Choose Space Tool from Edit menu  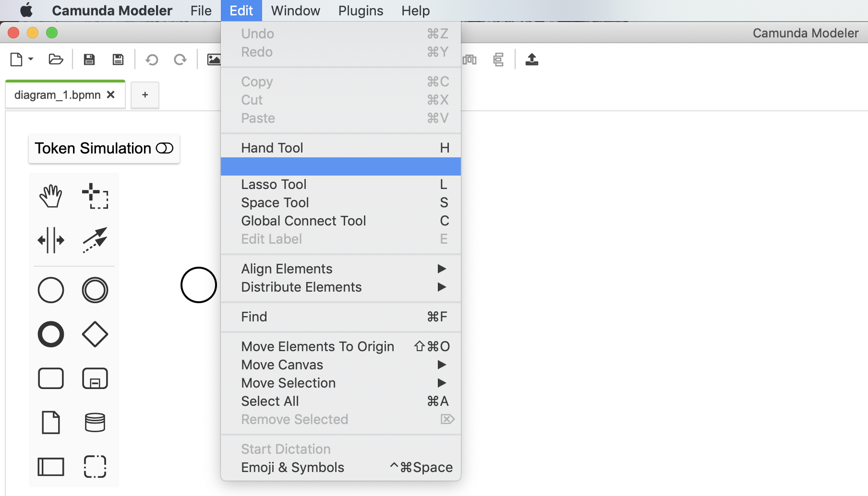click(341, 202)
